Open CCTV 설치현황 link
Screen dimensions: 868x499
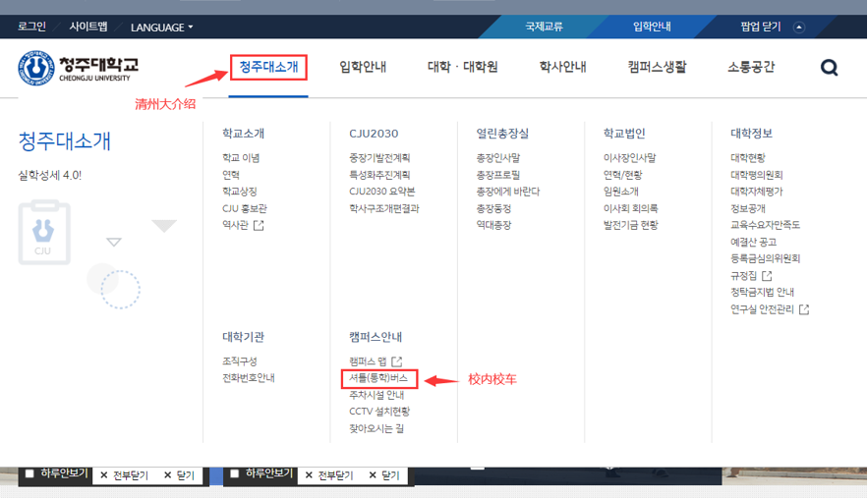(x=379, y=412)
